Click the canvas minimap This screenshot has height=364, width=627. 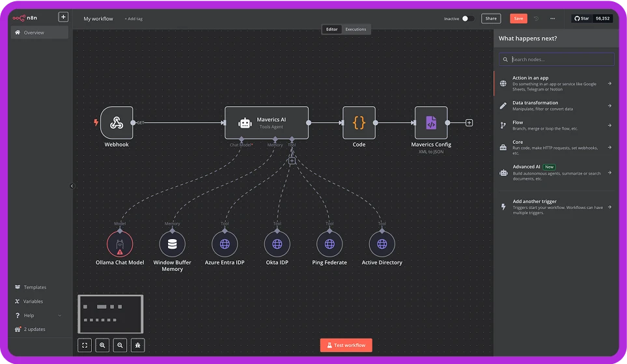tap(111, 314)
